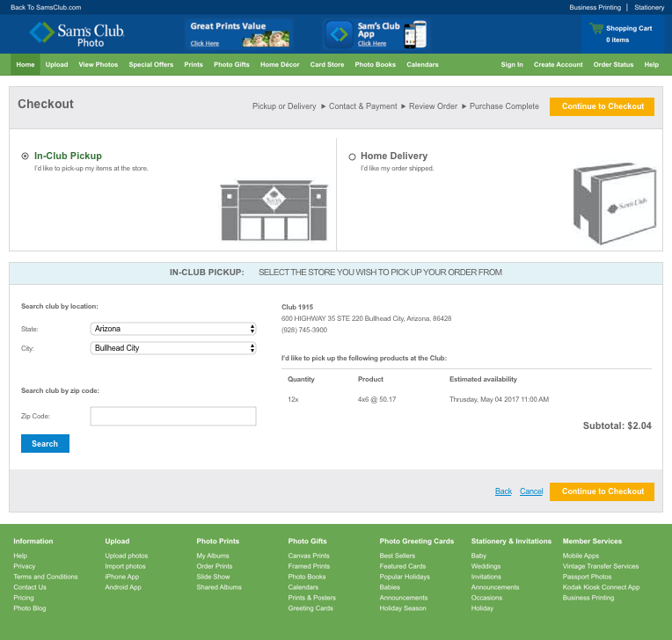Screen dimensions: 672x640
Task: Click bottom Continue to Checkout button
Action: (x=602, y=491)
